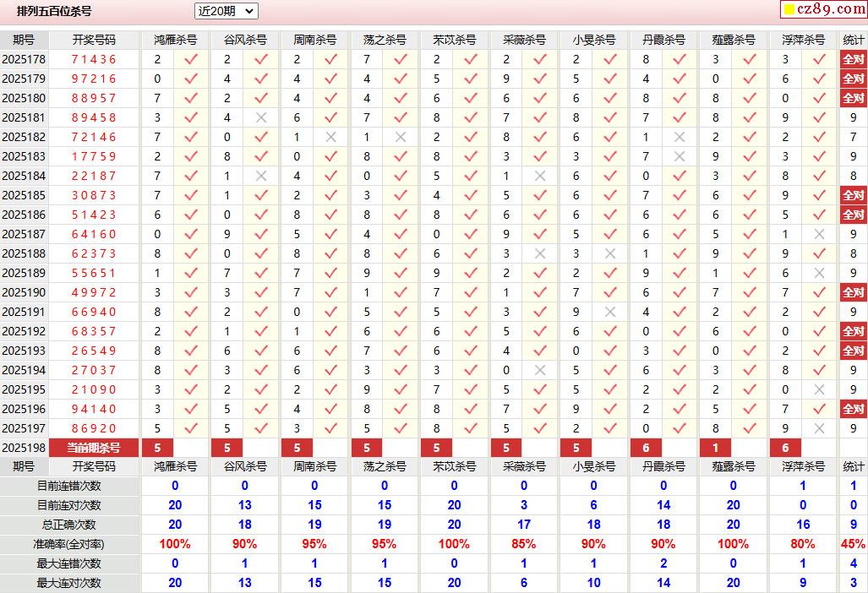Image resolution: width=868 pixels, height=593 pixels.
Task: Click the red 丹霞杀号 number 6 in row 2025198
Action: point(646,448)
